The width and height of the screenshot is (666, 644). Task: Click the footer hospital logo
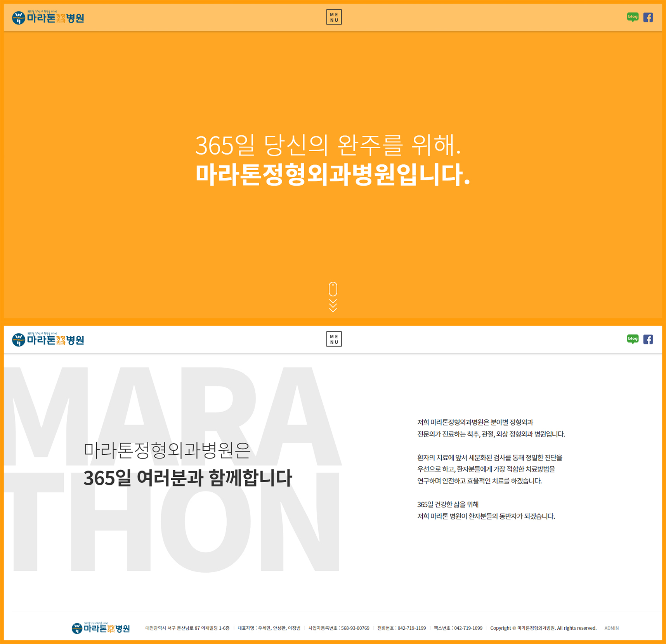click(101, 628)
